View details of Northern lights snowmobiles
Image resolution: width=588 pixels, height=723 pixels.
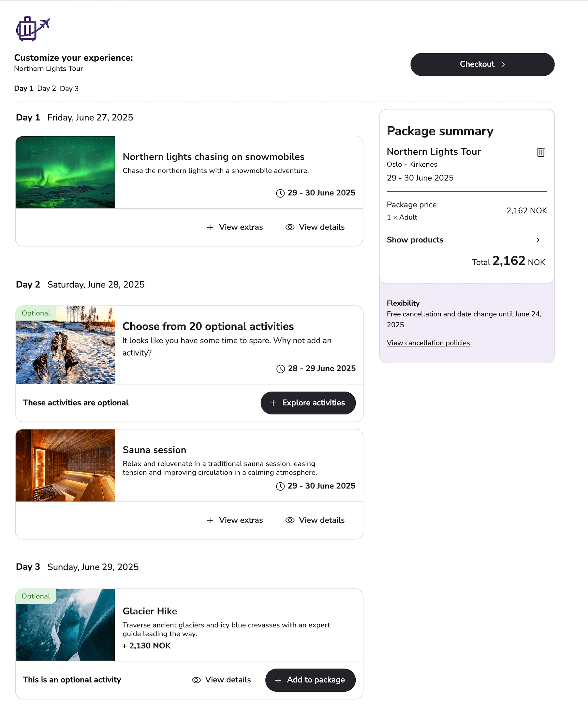tap(315, 227)
